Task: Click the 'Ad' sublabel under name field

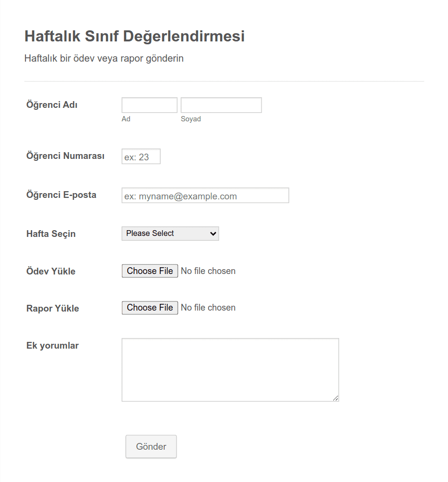Action: [x=126, y=119]
